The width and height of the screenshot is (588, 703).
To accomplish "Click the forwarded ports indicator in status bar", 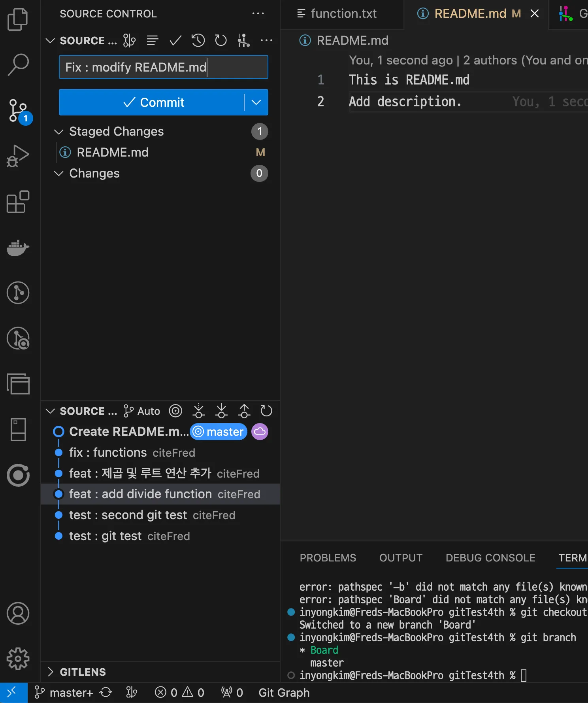I will (232, 692).
